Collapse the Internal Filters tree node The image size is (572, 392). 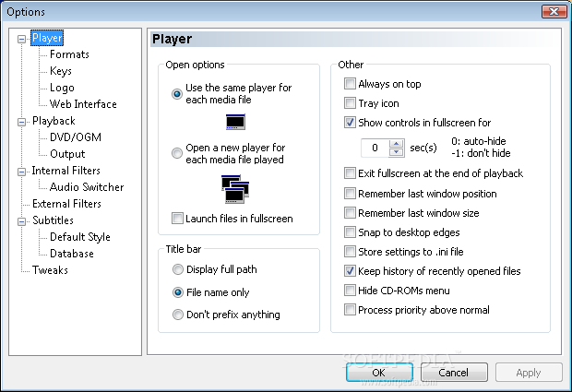(x=21, y=172)
